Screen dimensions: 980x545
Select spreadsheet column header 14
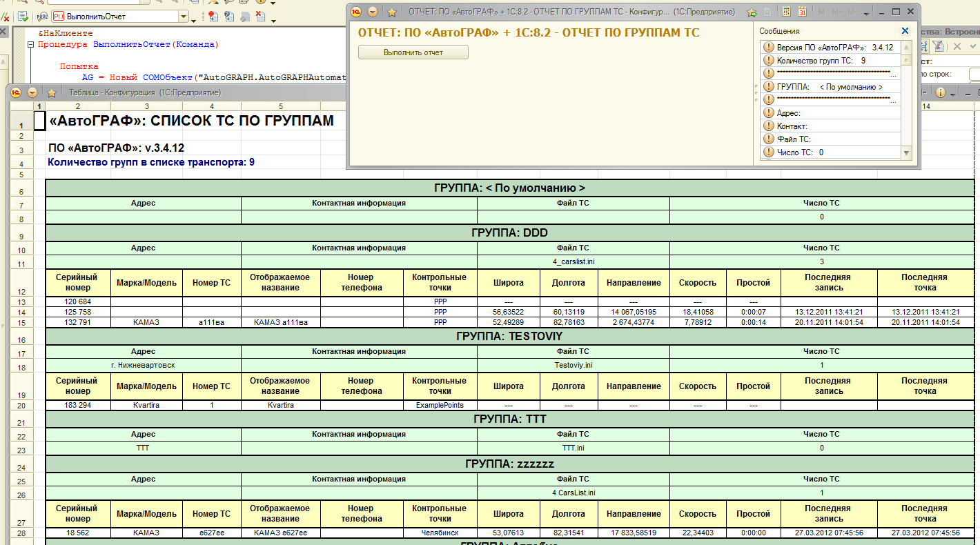[925, 106]
